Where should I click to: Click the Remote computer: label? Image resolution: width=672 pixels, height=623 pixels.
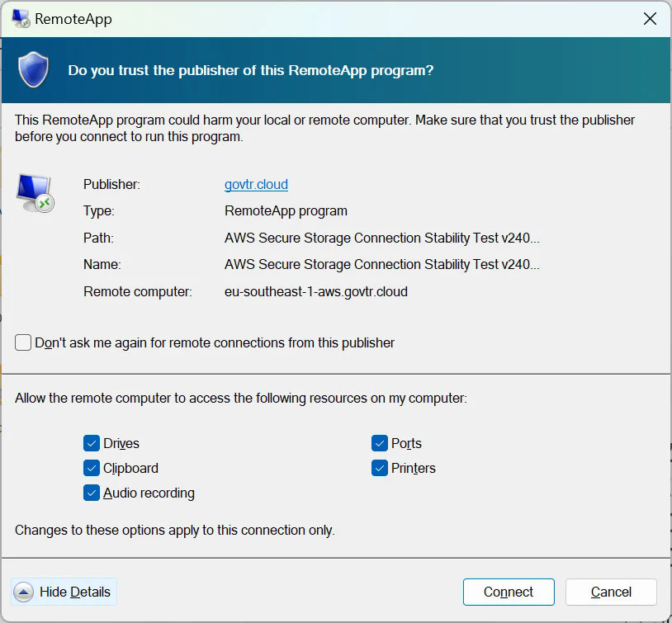click(138, 291)
